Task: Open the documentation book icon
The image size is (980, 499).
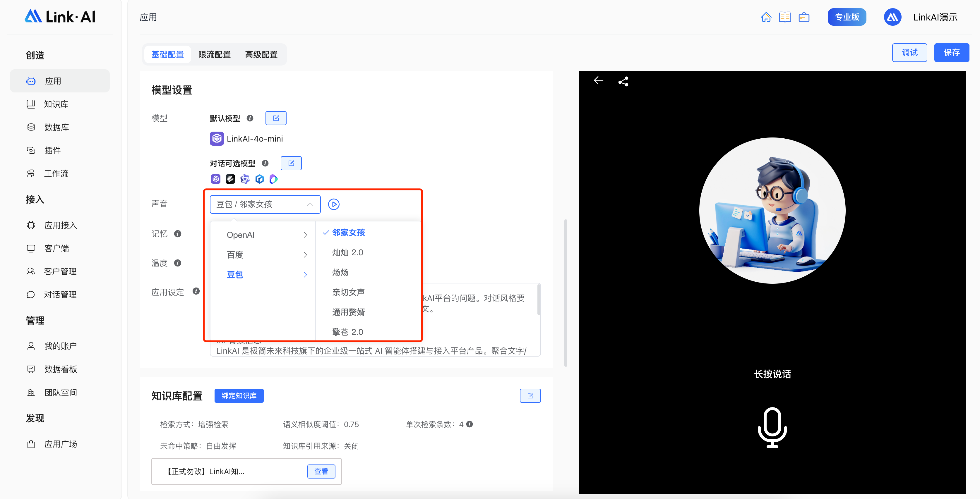Action: pos(785,17)
